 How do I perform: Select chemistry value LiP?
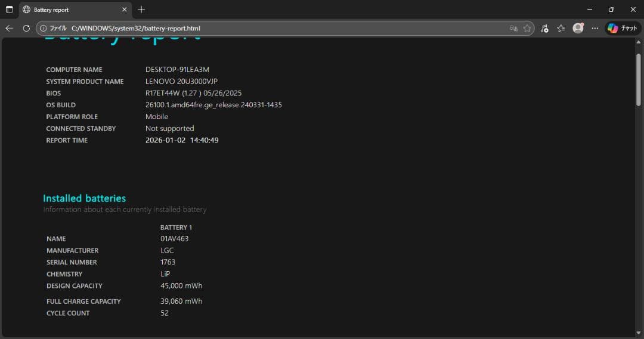coord(165,273)
